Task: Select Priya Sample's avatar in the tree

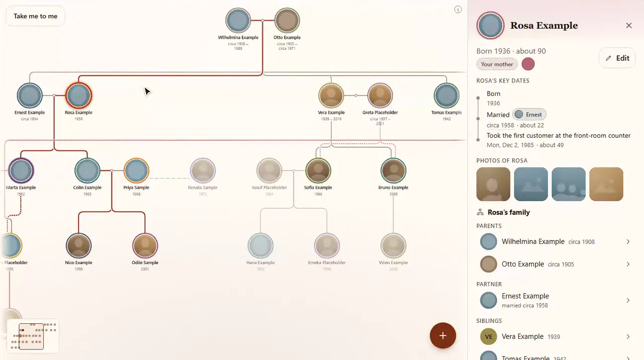Action: pos(136,170)
